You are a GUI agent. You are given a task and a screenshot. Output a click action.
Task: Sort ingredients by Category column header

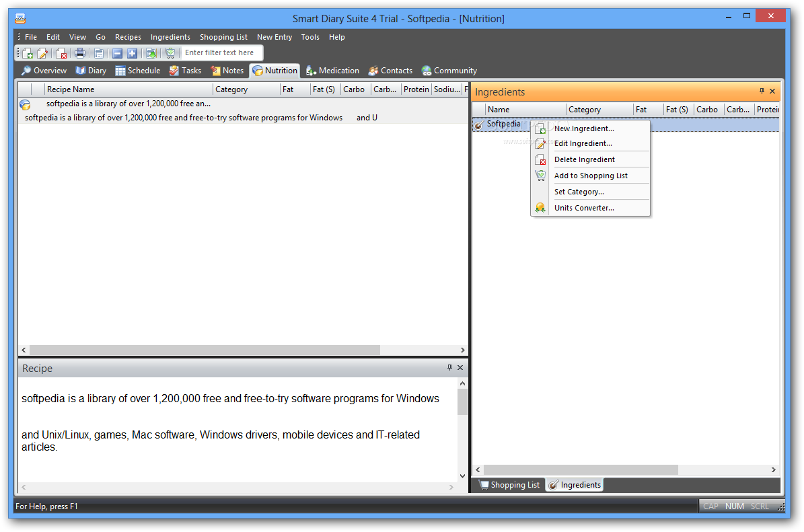pos(599,110)
